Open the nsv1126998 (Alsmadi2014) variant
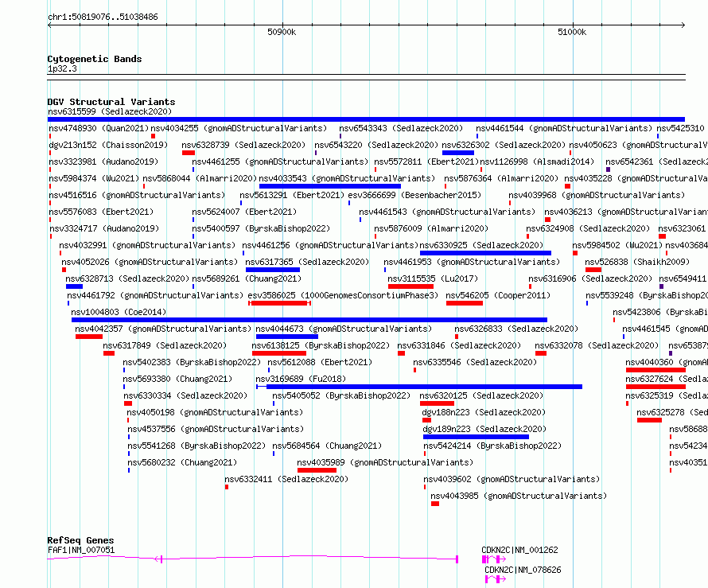The height and width of the screenshot is (588, 708). [x=537, y=162]
